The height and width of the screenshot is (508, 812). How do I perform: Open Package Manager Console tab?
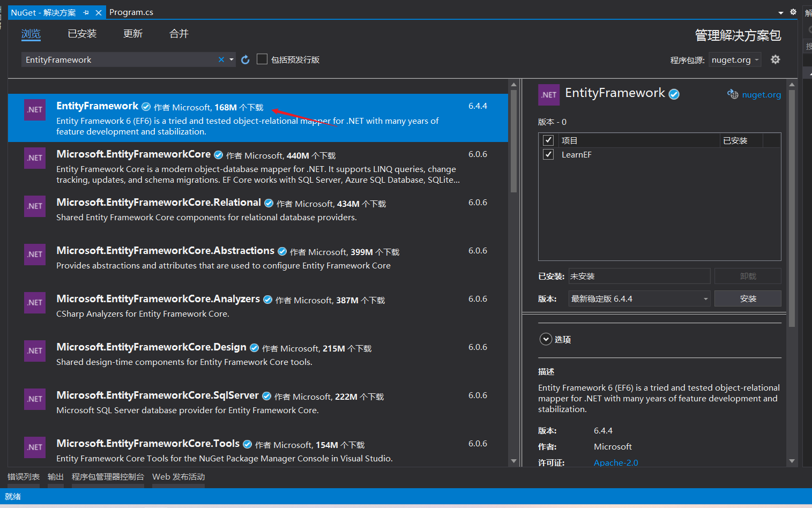point(108,476)
